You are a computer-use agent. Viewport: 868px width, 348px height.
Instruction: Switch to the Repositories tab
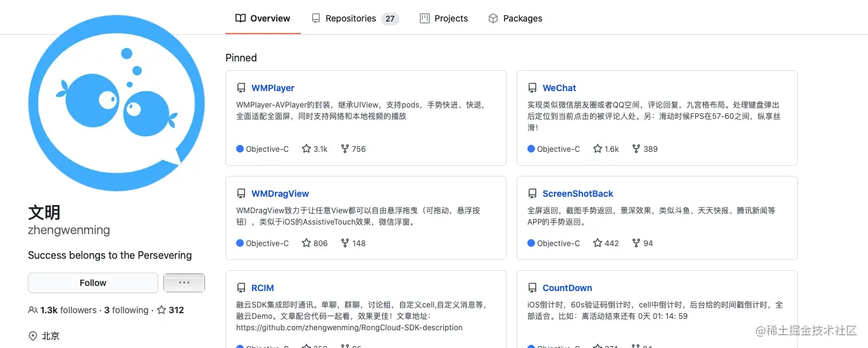pyautogui.click(x=355, y=18)
